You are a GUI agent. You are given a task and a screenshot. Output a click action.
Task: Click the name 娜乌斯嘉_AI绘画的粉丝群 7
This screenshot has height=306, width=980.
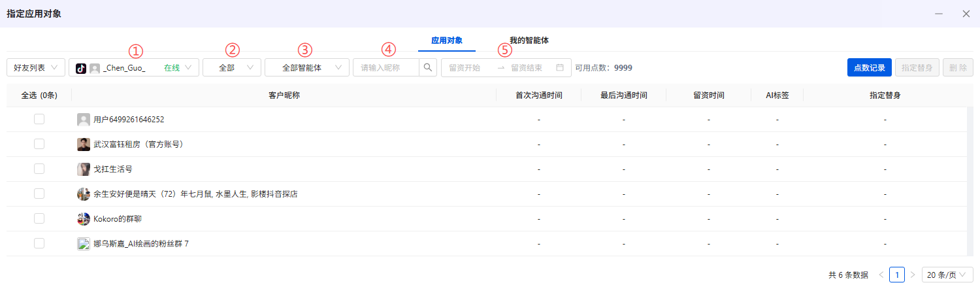tap(141, 244)
